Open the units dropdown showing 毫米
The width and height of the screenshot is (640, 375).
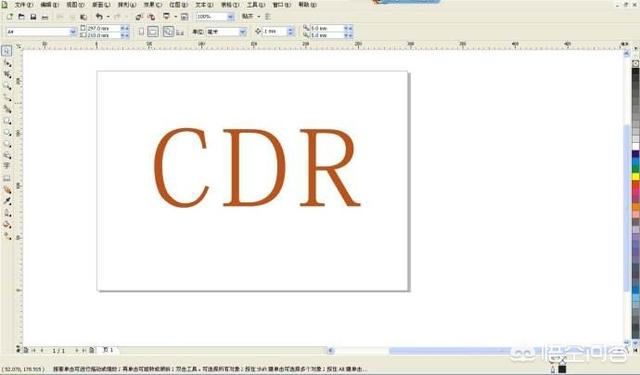point(243,31)
